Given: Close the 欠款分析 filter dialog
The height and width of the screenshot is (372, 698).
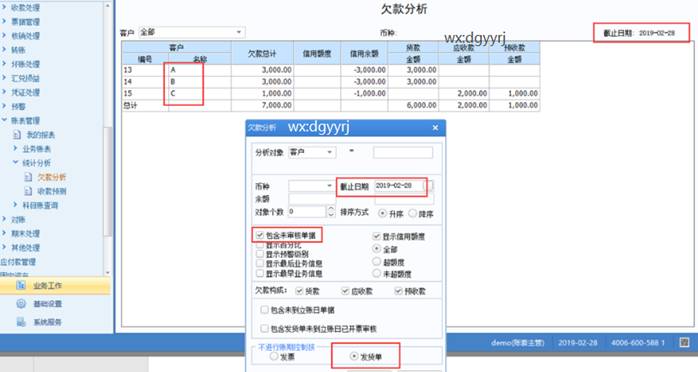Looking at the screenshot, I should pos(435,128).
